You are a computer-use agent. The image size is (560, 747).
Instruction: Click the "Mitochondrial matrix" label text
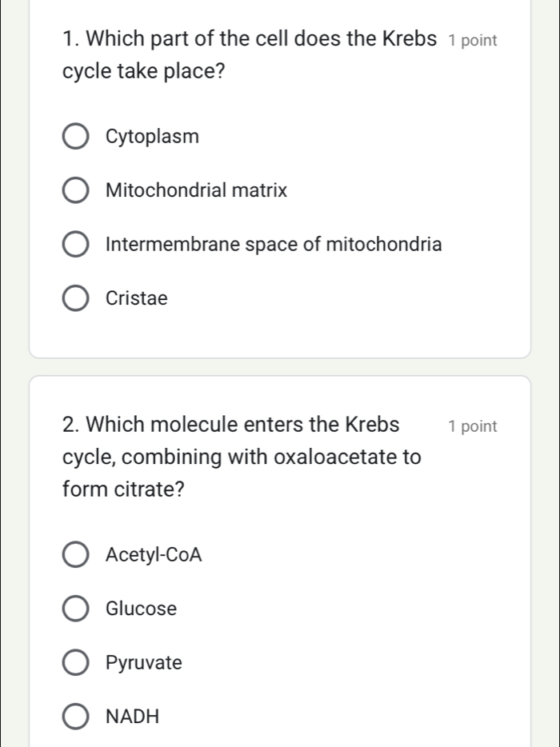196,192
